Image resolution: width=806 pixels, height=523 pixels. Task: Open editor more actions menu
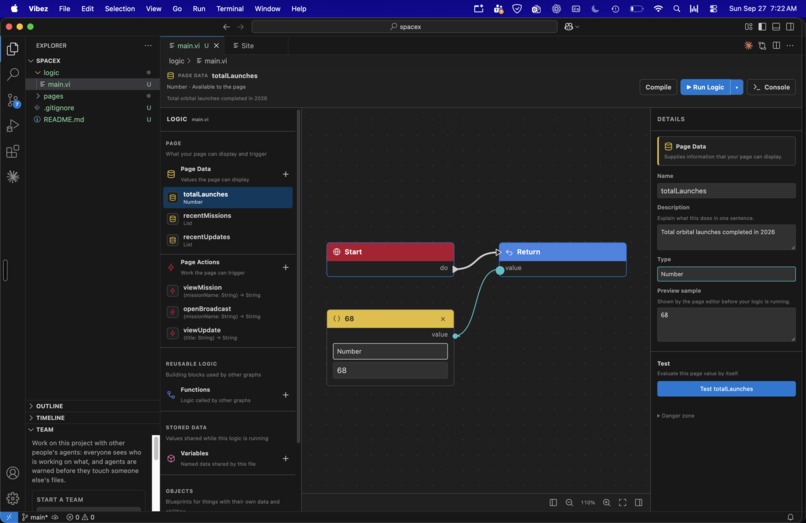pos(790,46)
